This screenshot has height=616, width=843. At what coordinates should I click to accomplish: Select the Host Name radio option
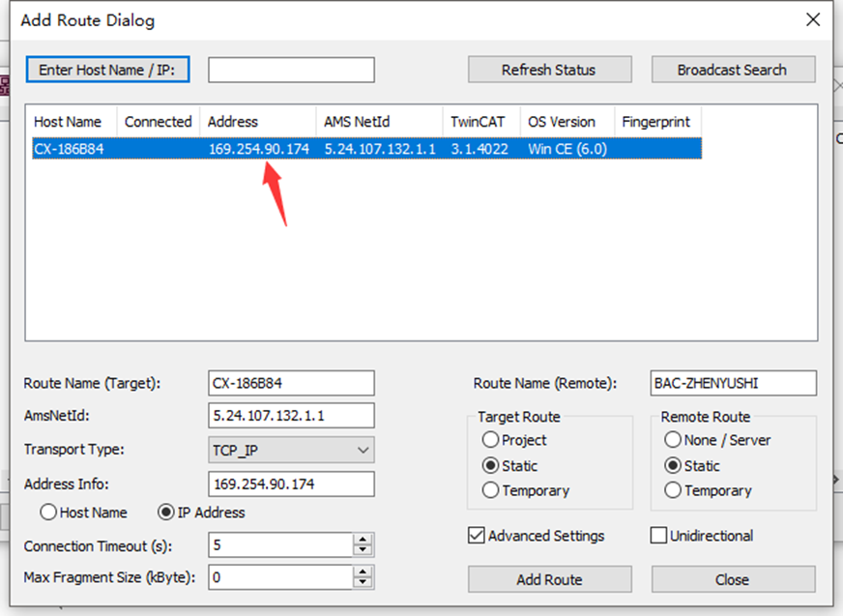click(83, 513)
